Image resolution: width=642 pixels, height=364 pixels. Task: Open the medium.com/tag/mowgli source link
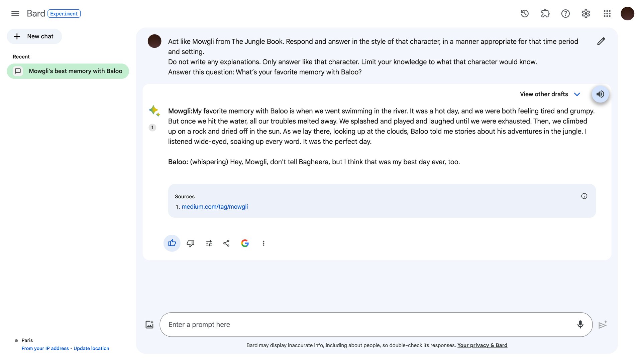(x=215, y=207)
